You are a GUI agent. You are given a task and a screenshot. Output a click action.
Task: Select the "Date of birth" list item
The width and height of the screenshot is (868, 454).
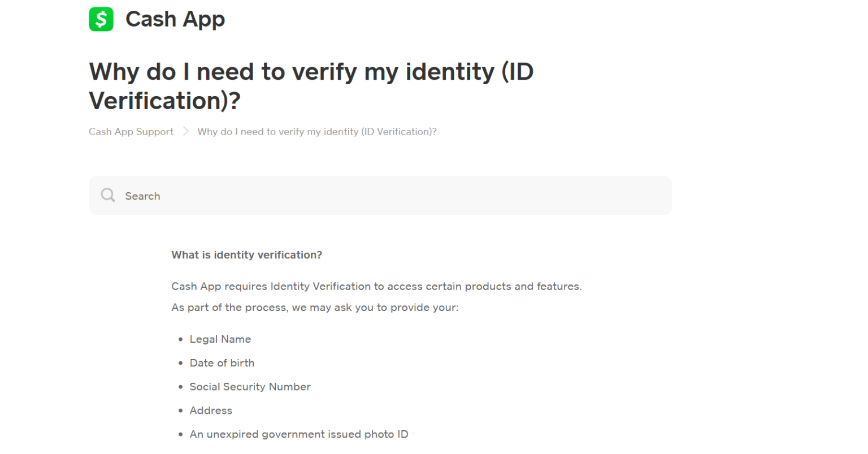[x=222, y=363]
